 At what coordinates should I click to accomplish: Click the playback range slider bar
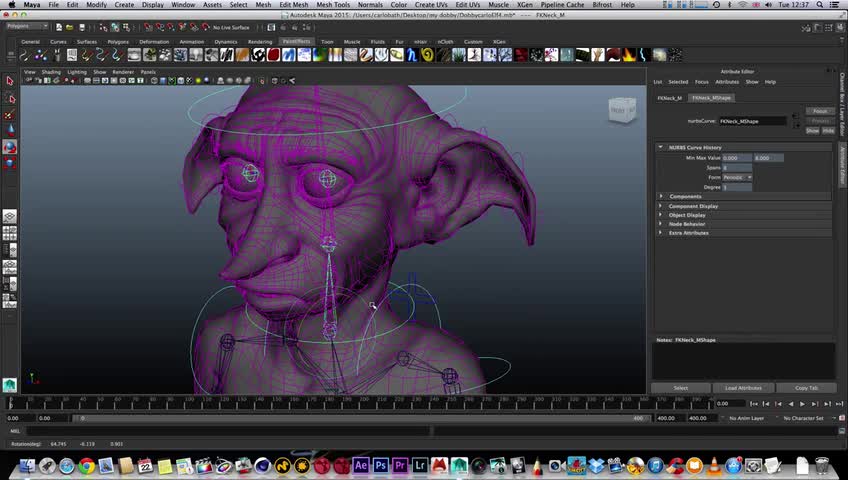click(x=362, y=418)
